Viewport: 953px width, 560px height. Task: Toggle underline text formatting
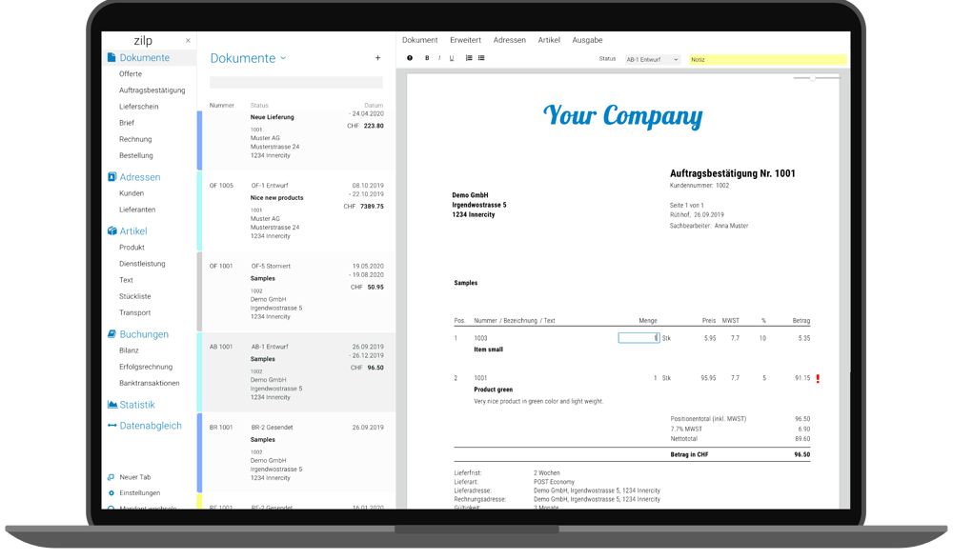point(452,59)
